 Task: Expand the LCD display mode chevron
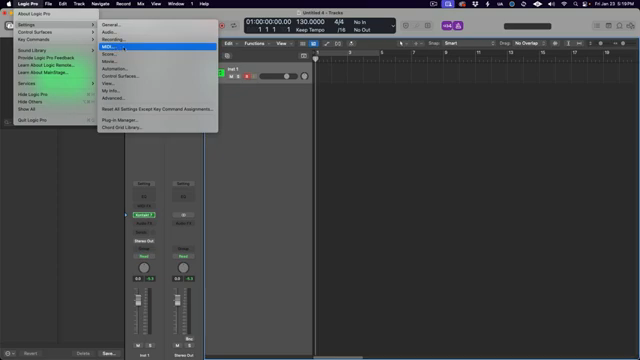click(x=393, y=26)
